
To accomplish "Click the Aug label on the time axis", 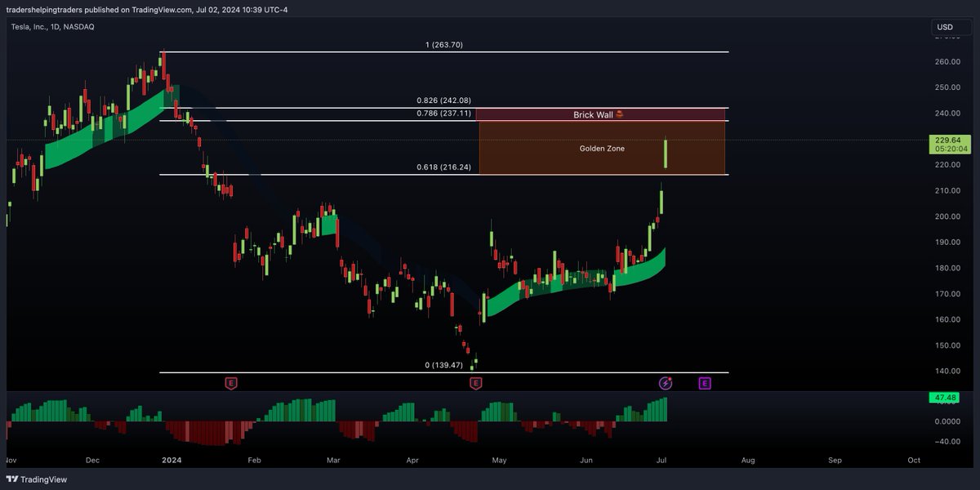I will point(748,461).
